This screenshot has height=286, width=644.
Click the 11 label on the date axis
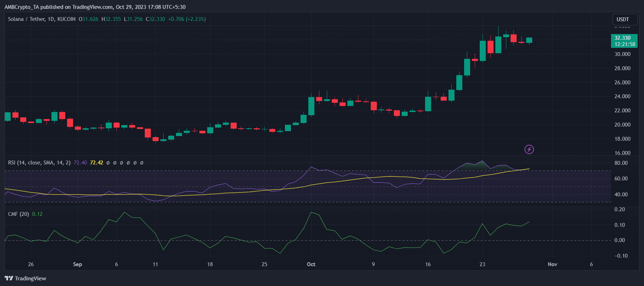155,264
